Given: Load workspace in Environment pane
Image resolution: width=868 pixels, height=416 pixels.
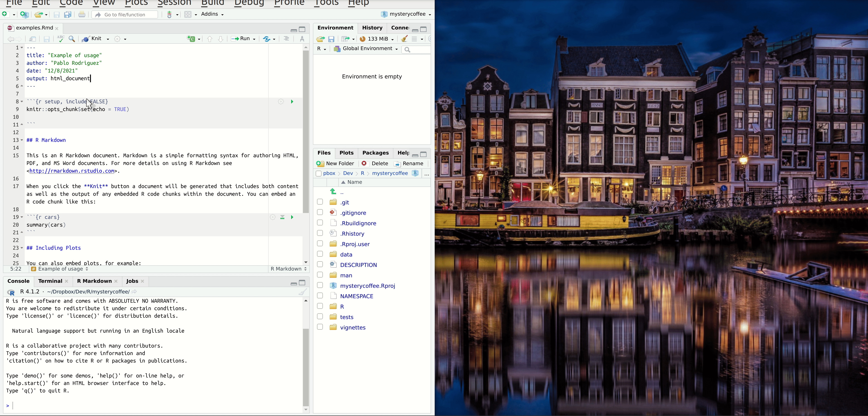Looking at the screenshot, I should 320,39.
